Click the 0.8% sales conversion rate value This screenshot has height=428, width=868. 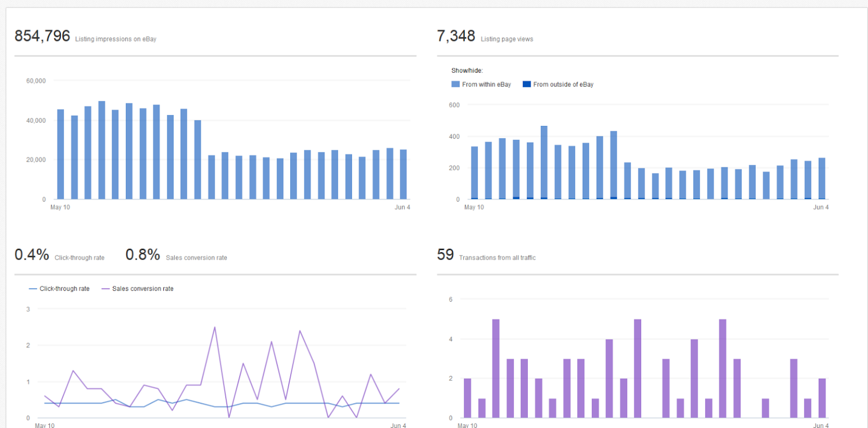point(143,254)
